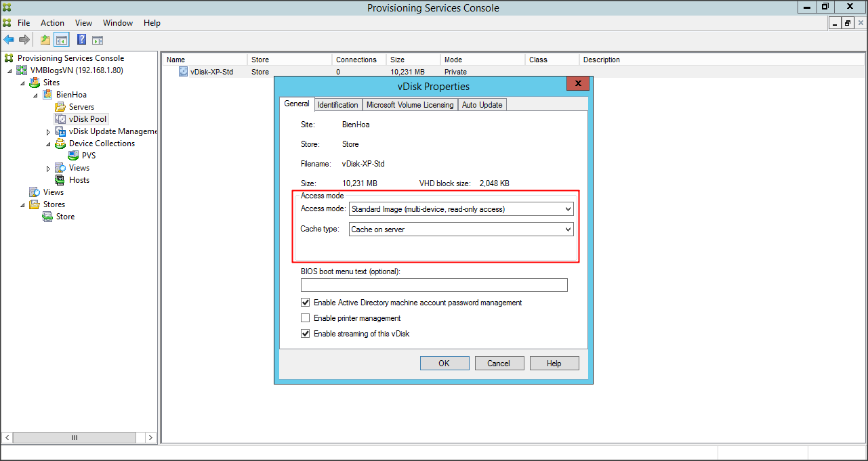
Task: Toggle Active Directory machine account password management
Action: pyautogui.click(x=306, y=303)
